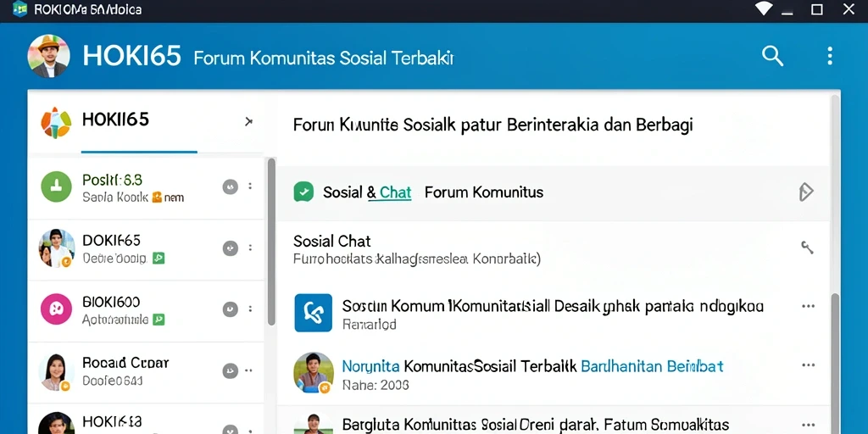
Task: Maximize the window from the title bar
Action: (816, 8)
